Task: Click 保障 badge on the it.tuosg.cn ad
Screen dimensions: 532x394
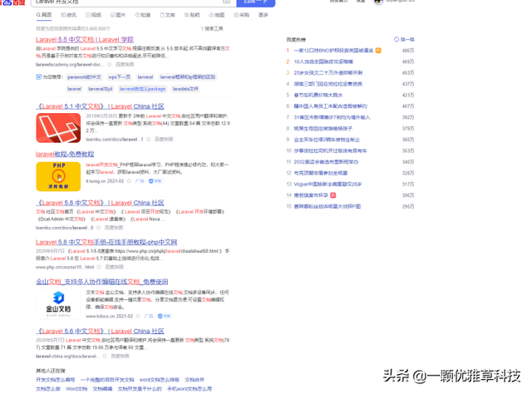Action: tap(155, 181)
